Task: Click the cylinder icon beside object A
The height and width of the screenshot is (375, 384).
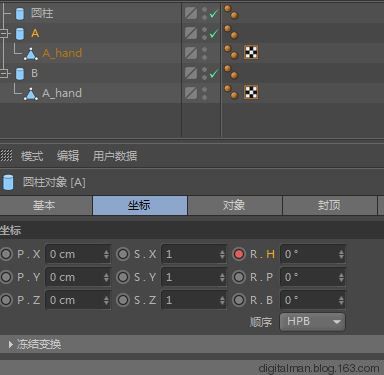Action: click(20, 34)
